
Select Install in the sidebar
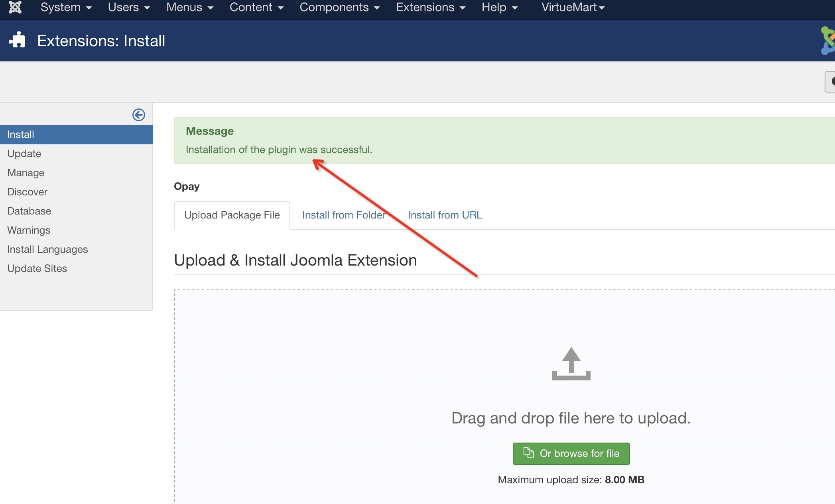(x=77, y=134)
